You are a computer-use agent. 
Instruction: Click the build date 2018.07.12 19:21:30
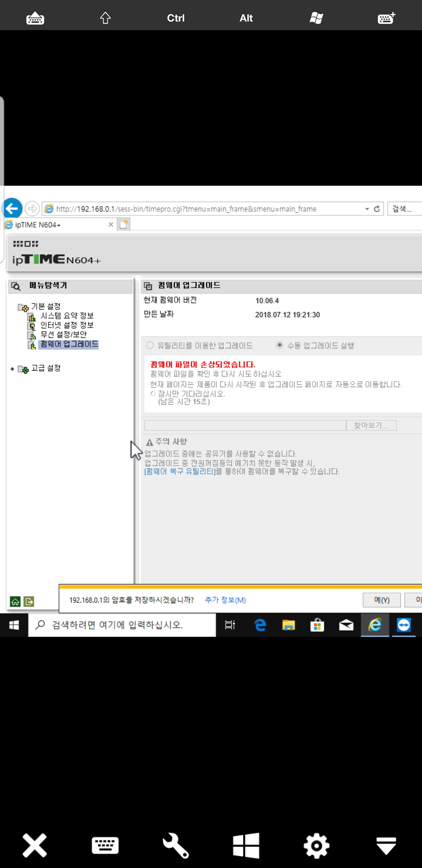pos(288,315)
